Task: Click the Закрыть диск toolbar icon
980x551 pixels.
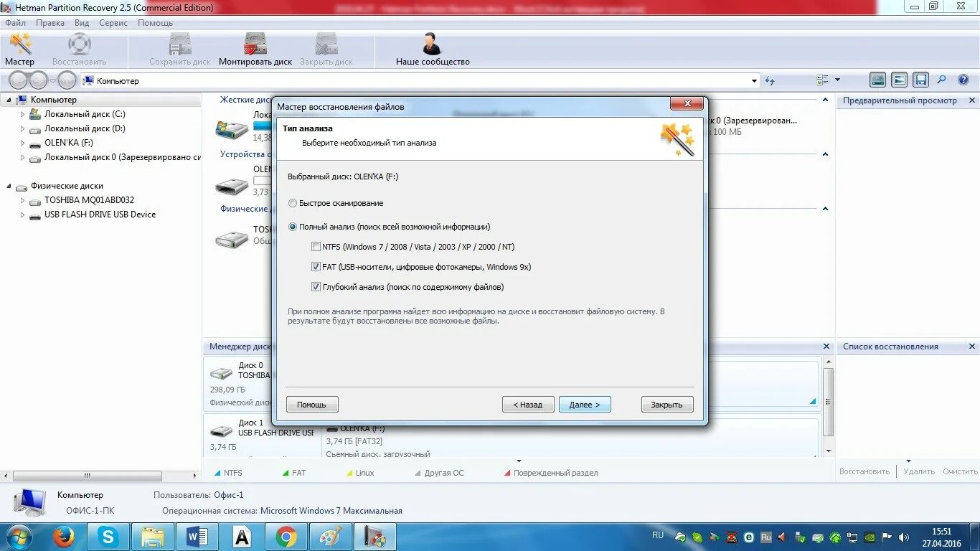Action: [326, 50]
